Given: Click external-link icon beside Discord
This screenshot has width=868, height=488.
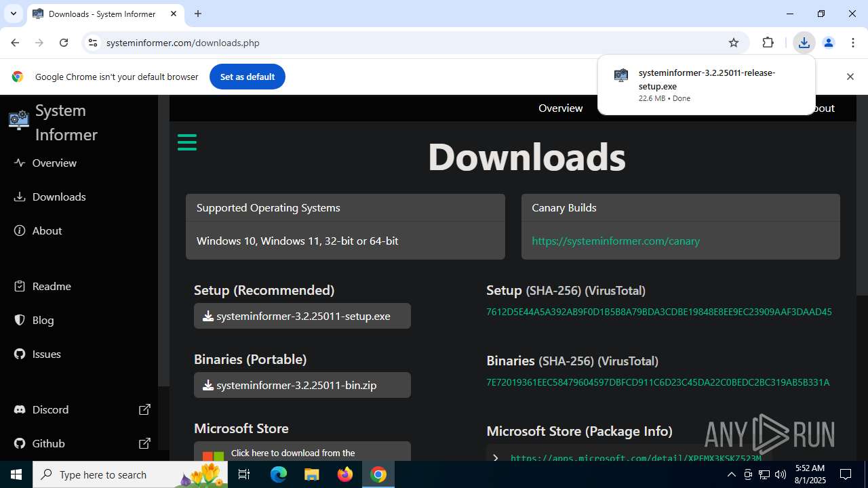Looking at the screenshot, I should pos(144,409).
